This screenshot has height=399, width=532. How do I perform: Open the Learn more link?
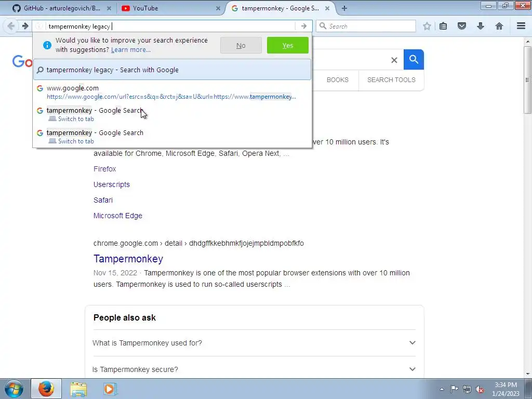click(130, 49)
